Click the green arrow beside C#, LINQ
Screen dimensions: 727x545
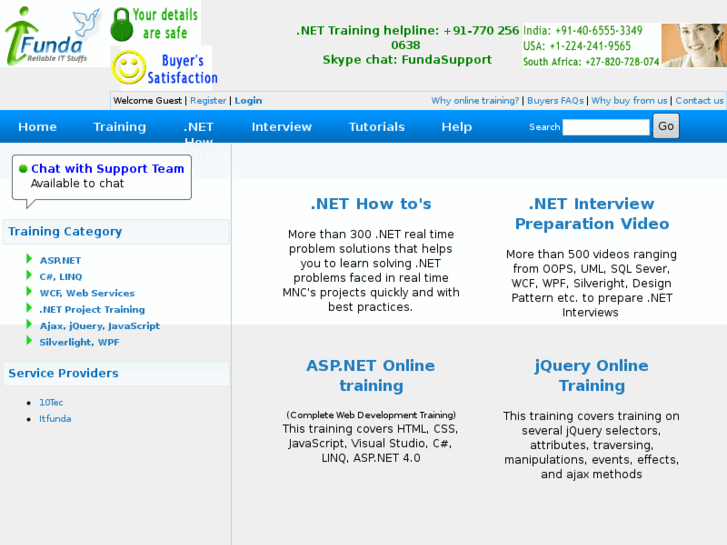[29, 275]
